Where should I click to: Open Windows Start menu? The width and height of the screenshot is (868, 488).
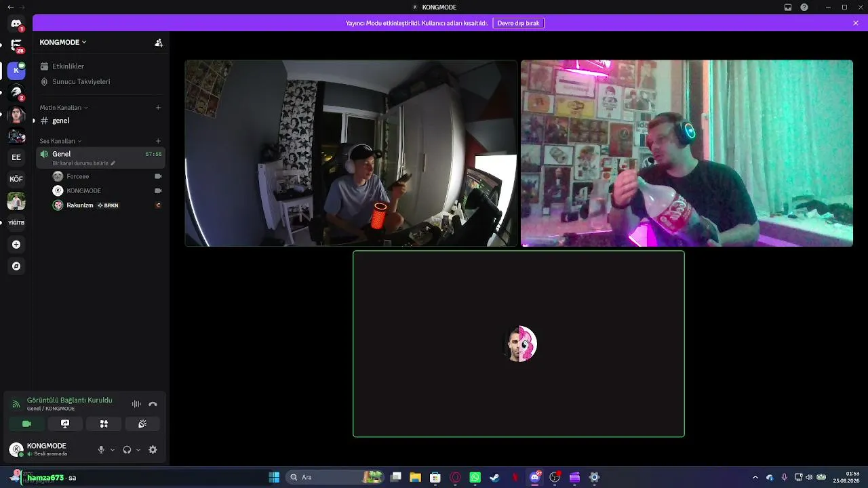pyautogui.click(x=274, y=477)
